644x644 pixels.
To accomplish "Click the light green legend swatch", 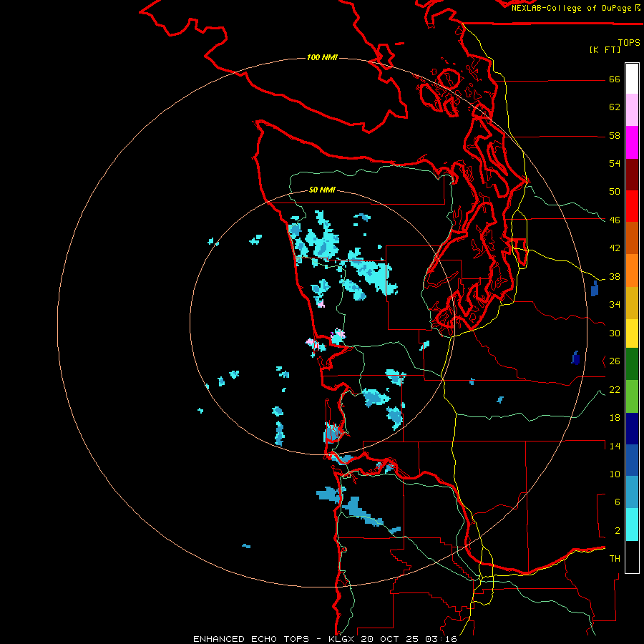I will tap(632, 396).
